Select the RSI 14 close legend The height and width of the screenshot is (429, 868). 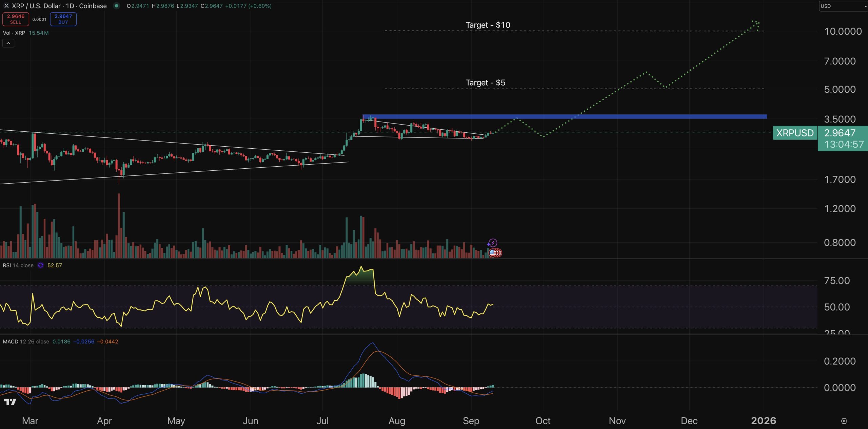tap(18, 265)
